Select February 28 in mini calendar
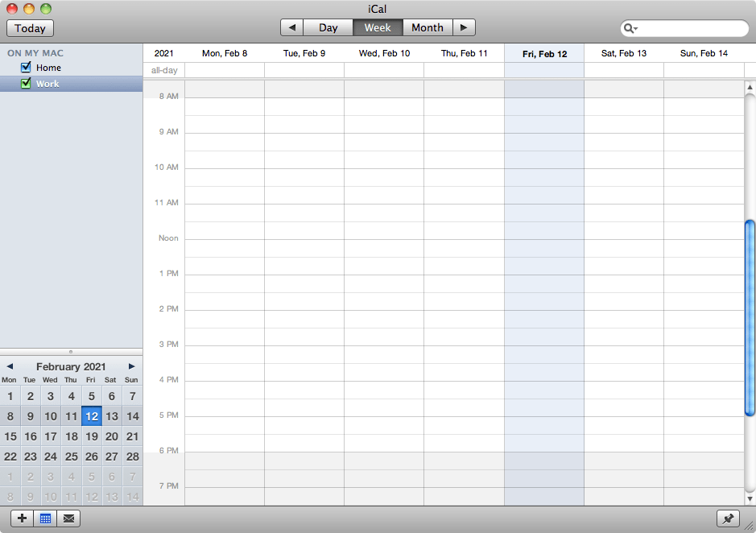The height and width of the screenshot is (533, 756). [133, 457]
